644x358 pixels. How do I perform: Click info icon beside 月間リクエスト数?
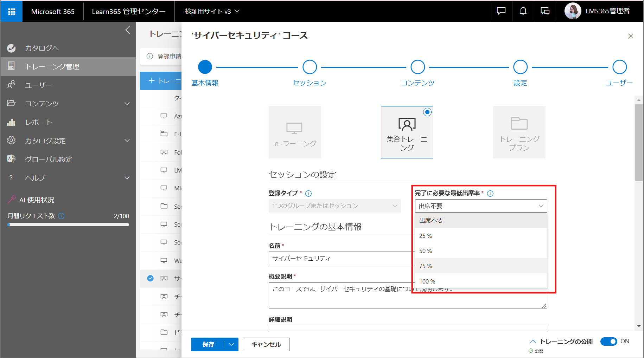pyautogui.click(x=61, y=216)
